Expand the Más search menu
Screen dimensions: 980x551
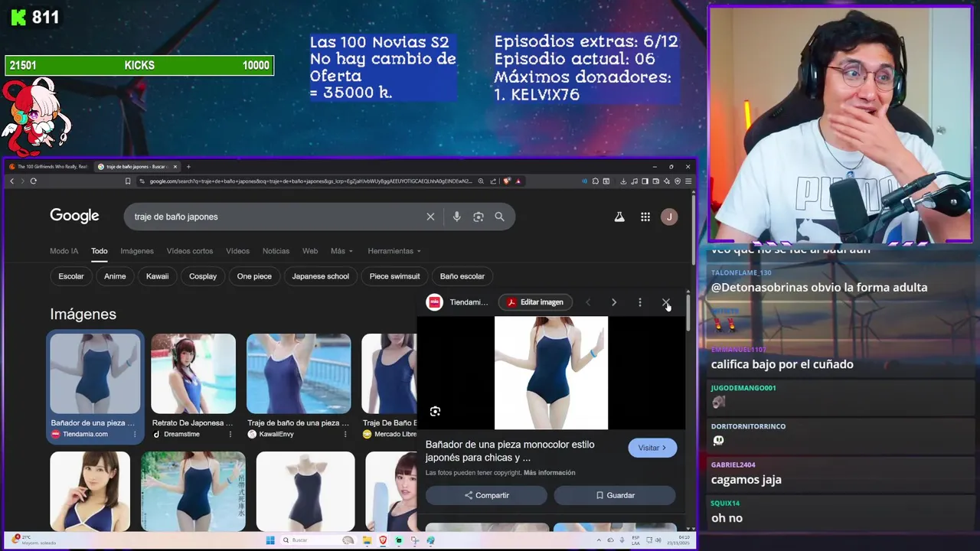pos(341,251)
